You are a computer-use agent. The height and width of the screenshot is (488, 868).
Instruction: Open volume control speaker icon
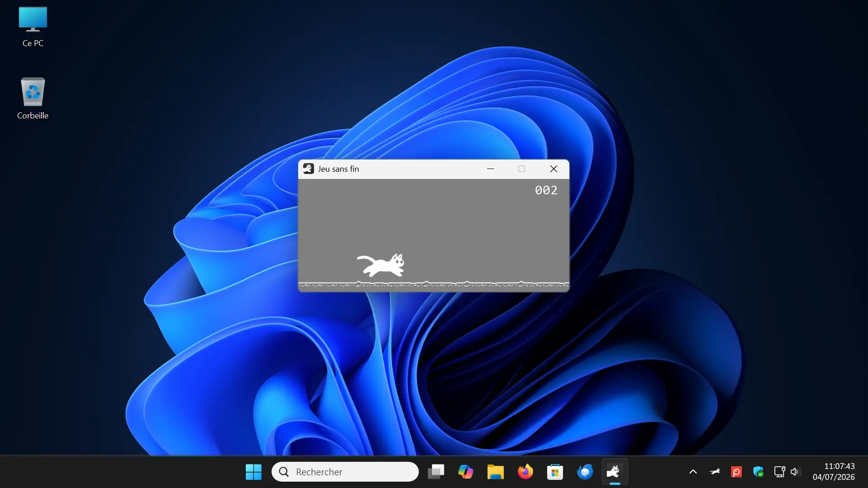[796, 472]
